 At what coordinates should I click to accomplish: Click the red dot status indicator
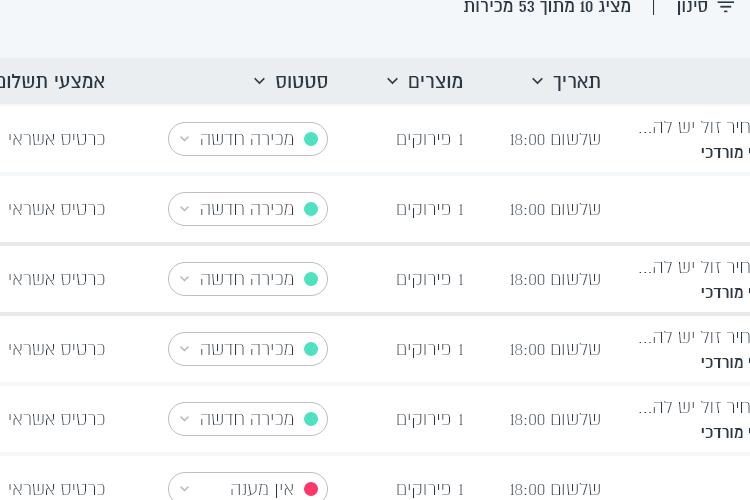point(311,489)
